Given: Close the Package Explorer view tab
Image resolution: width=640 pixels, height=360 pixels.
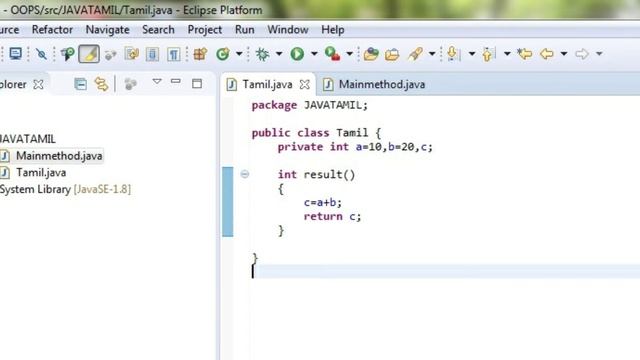Looking at the screenshot, I should 38,84.
